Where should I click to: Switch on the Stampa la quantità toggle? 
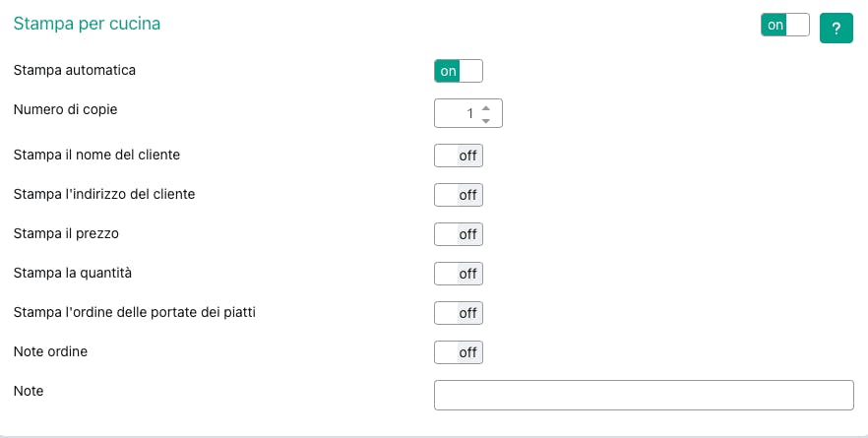pyautogui.click(x=459, y=274)
